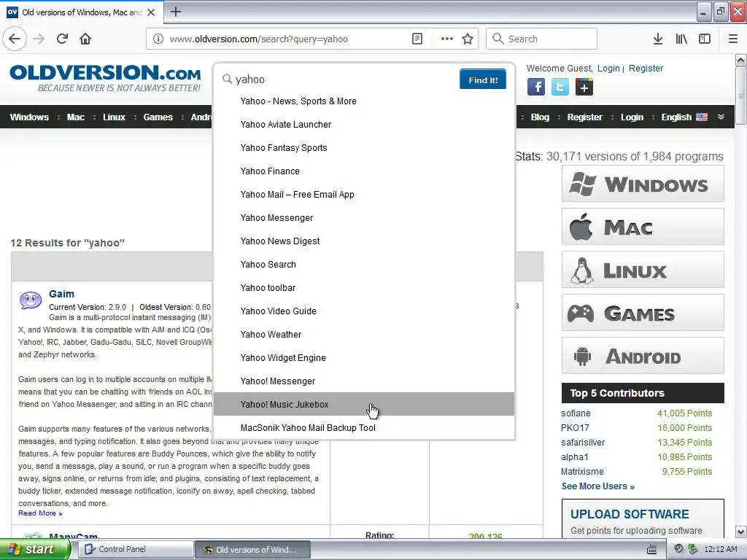The height and width of the screenshot is (560, 747).
Task: Open the Linux nav menu item
Action: (114, 117)
